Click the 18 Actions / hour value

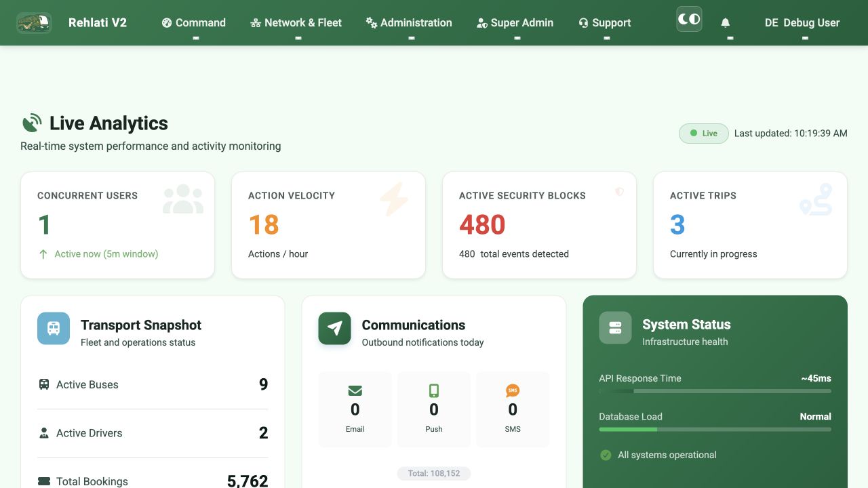pyautogui.click(x=264, y=224)
